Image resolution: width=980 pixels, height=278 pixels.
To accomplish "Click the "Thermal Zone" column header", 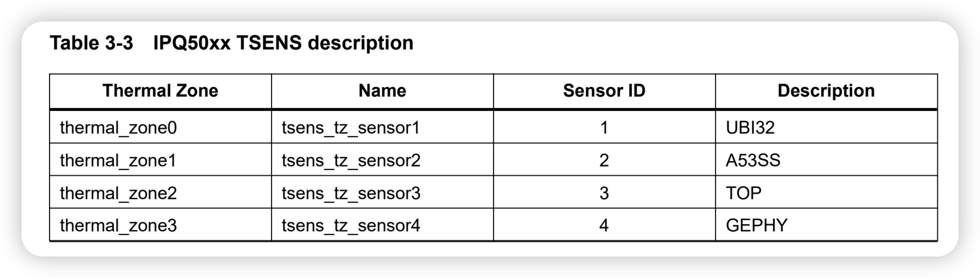I will [160, 91].
